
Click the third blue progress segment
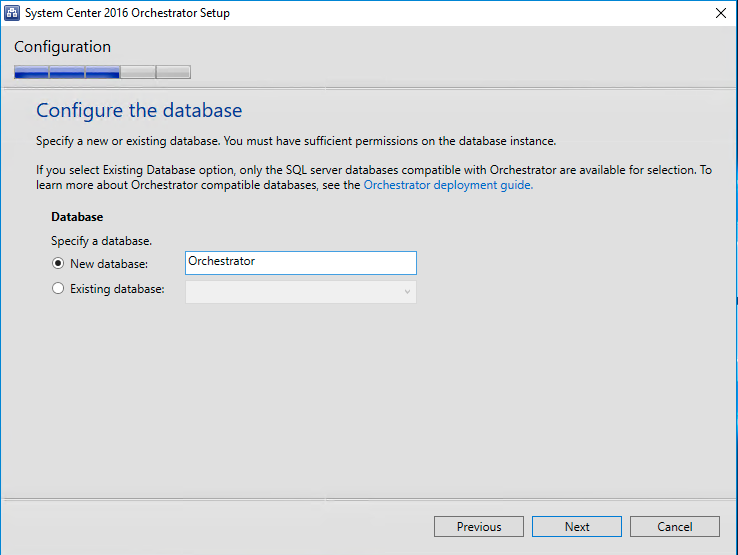pos(102,72)
